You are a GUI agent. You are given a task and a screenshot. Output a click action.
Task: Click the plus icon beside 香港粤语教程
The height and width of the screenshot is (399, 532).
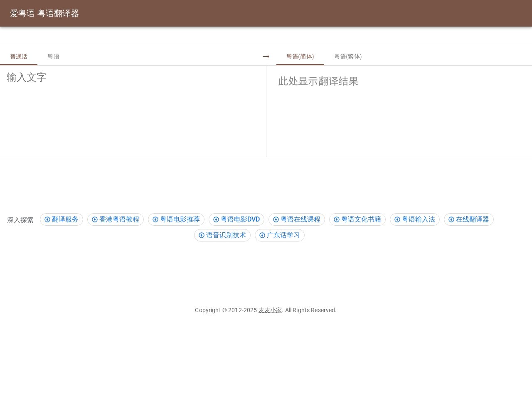[95, 219]
